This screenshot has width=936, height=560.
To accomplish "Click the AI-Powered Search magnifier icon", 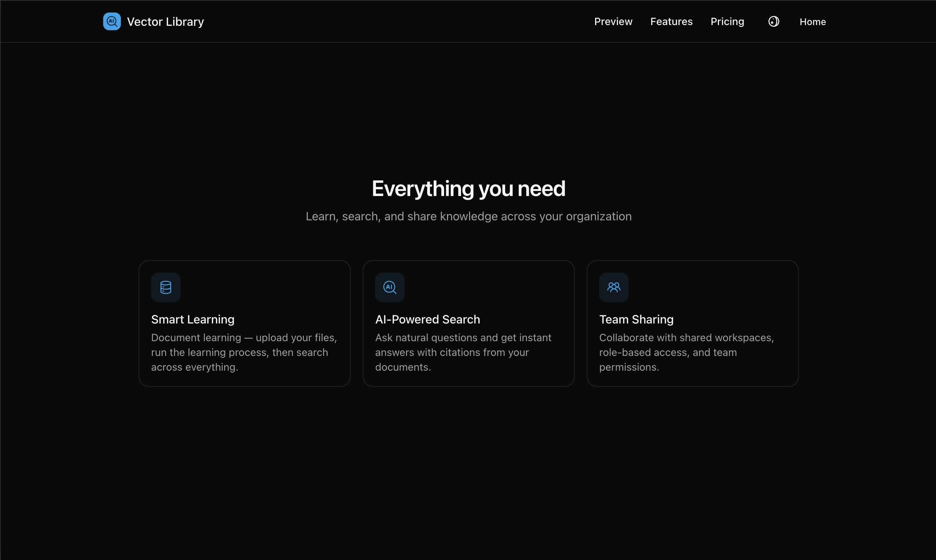I will [x=390, y=287].
